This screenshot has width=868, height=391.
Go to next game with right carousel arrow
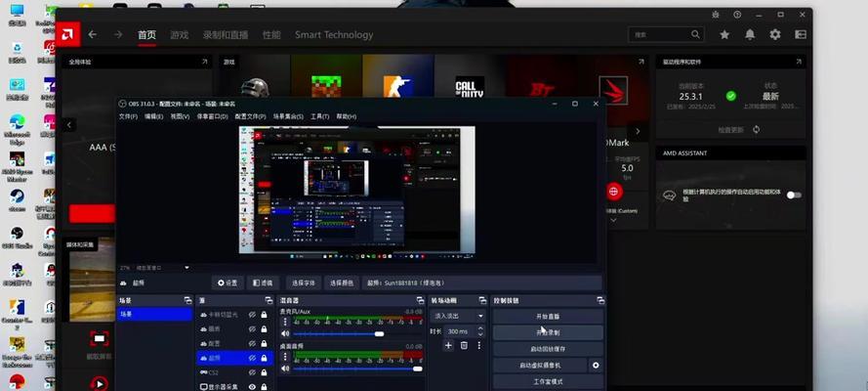pos(638,131)
